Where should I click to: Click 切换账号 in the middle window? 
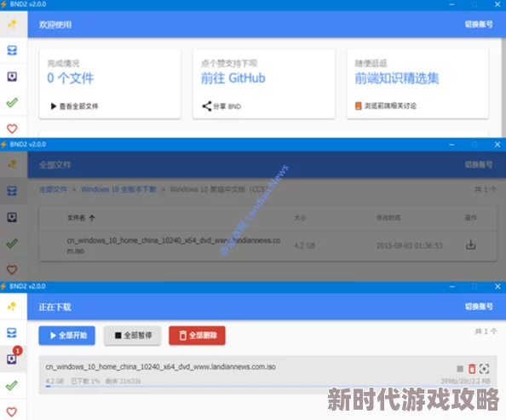point(479,164)
